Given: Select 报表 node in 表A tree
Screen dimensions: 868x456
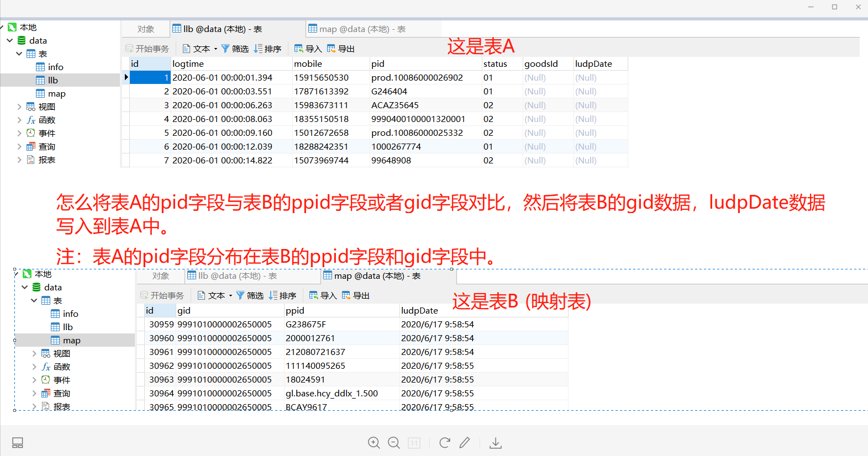Looking at the screenshot, I should [41, 160].
